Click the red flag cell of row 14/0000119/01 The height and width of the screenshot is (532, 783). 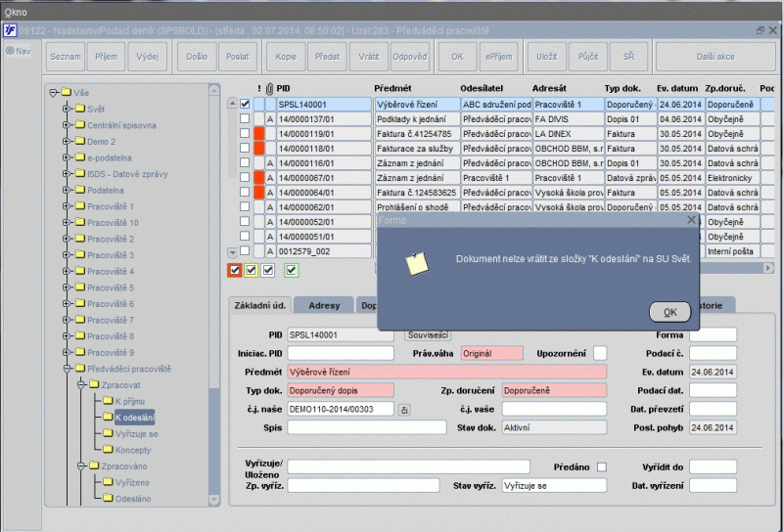[x=258, y=134]
